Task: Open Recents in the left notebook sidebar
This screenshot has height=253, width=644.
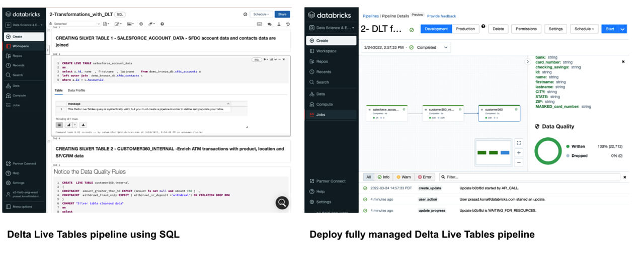Action: pyautogui.click(x=24, y=65)
